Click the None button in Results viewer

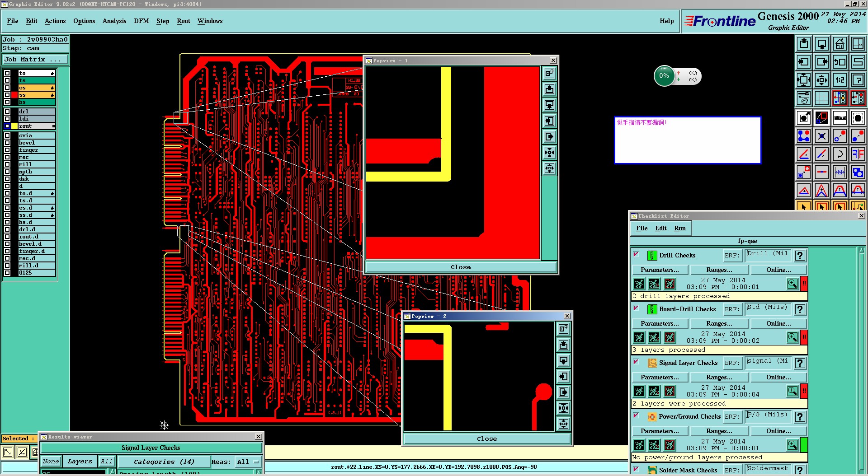[x=51, y=462]
